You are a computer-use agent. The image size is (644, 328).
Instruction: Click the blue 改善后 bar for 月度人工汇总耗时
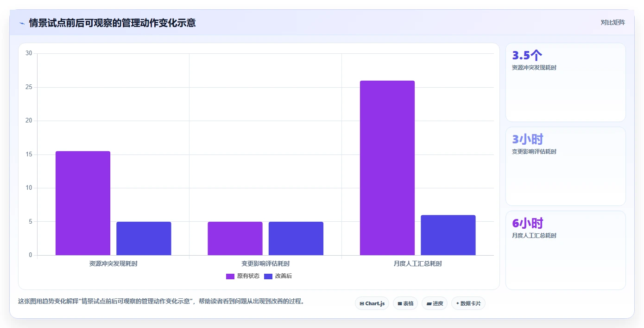pos(448,235)
